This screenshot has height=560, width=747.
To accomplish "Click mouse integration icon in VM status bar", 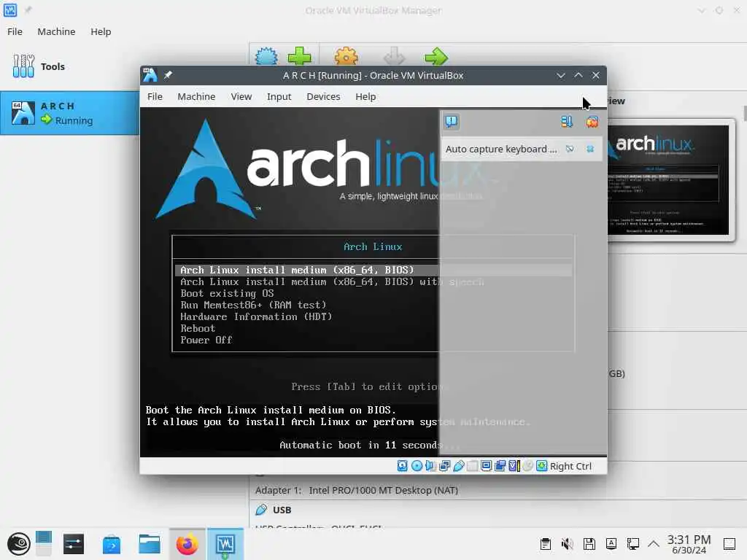I will 527,466.
